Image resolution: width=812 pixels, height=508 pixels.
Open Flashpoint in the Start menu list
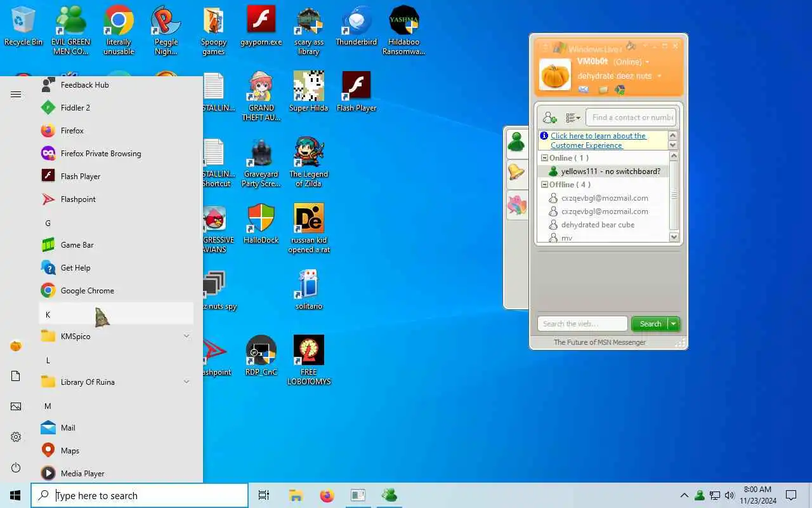point(116,199)
